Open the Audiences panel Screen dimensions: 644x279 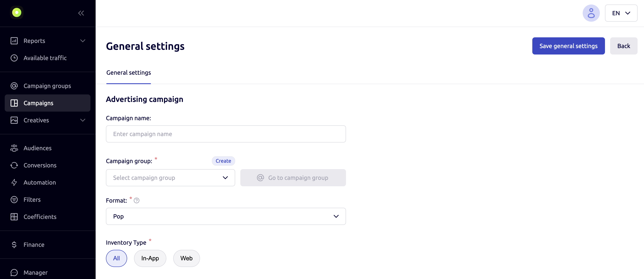tap(38, 148)
